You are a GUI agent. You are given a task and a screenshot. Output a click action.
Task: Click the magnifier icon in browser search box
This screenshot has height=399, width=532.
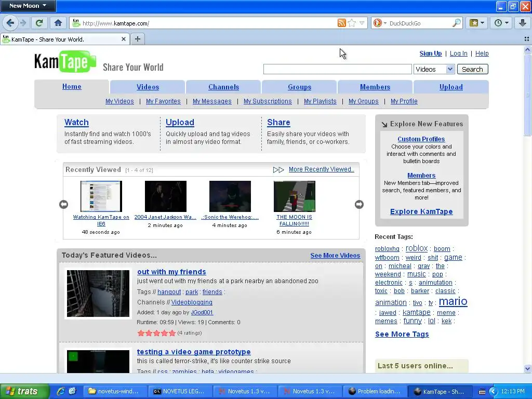pos(457,23)
